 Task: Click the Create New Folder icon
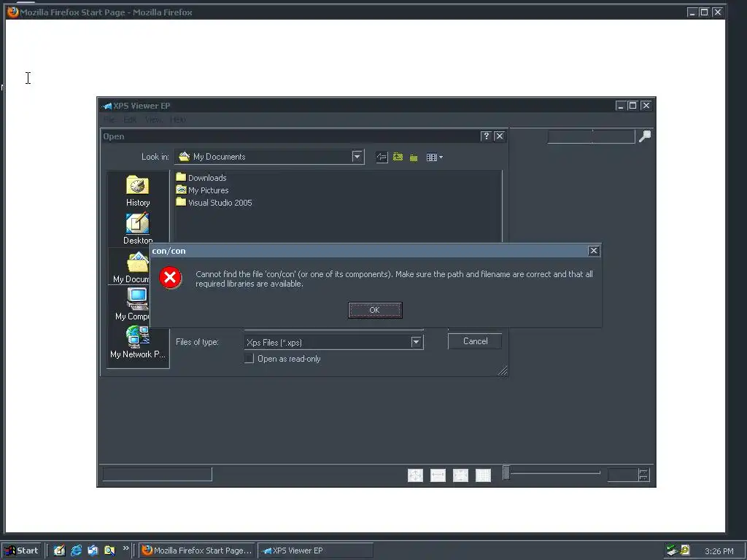pos(414,157)
